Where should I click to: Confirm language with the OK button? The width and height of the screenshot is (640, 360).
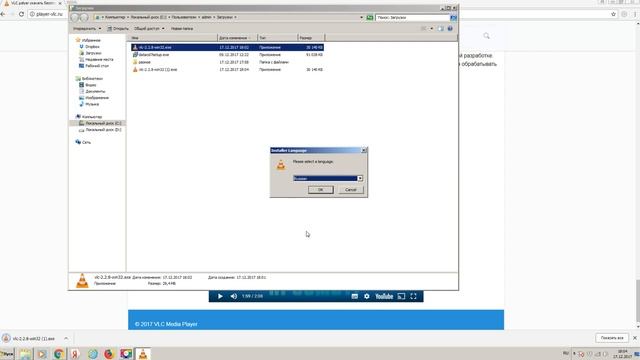(320, 190)
